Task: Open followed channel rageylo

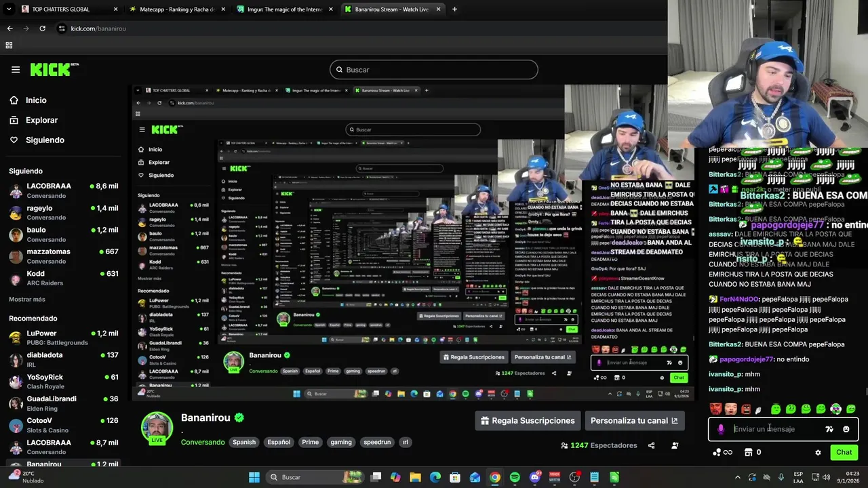Action: (x=64, y=213)
